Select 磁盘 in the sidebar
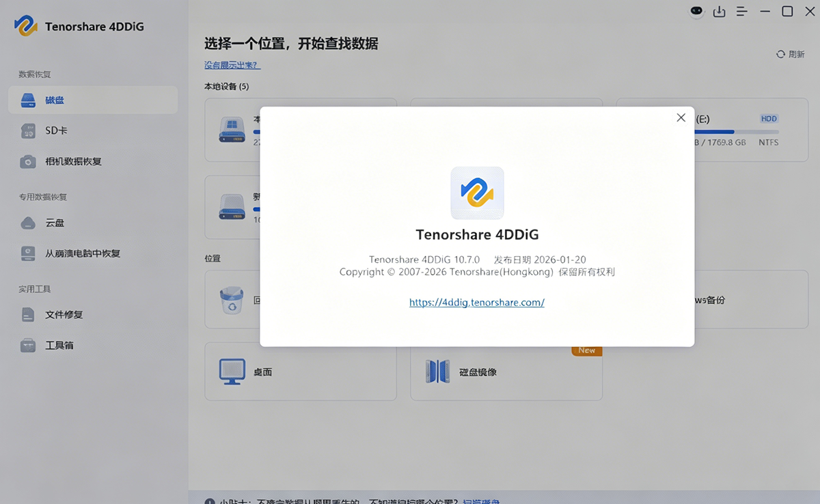 click(93, 100)
